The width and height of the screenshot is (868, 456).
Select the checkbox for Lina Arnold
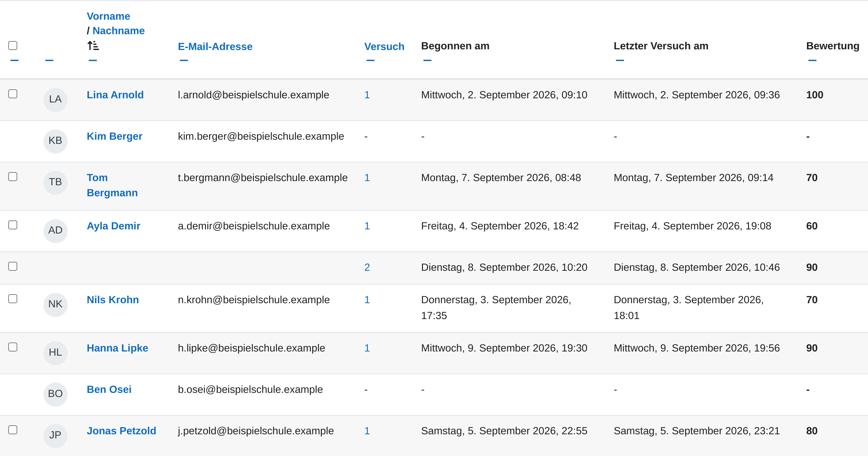(x=13, y=94)
